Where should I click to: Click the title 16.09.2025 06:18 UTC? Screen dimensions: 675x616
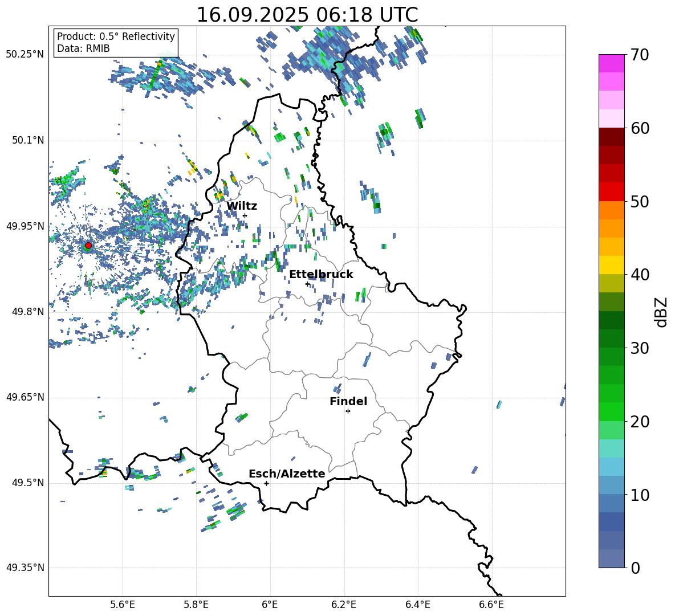pos(307,15)
